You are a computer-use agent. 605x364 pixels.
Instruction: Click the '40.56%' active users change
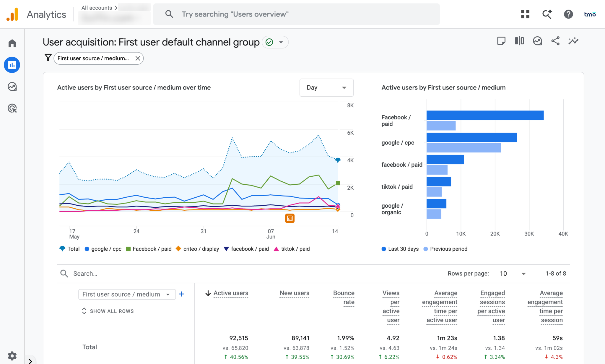click(x=236, y=357)
